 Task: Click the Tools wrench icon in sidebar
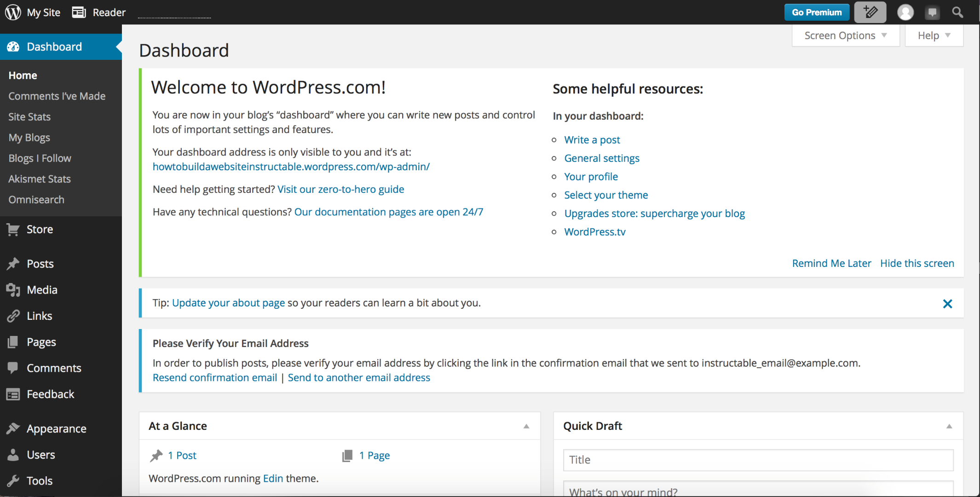tap(13, 481)
